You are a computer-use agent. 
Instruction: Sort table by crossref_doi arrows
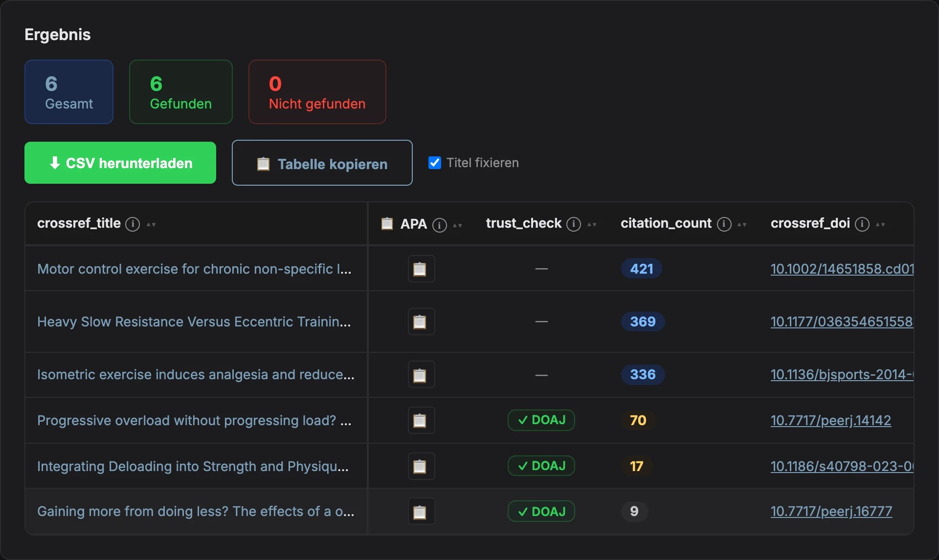880,224
